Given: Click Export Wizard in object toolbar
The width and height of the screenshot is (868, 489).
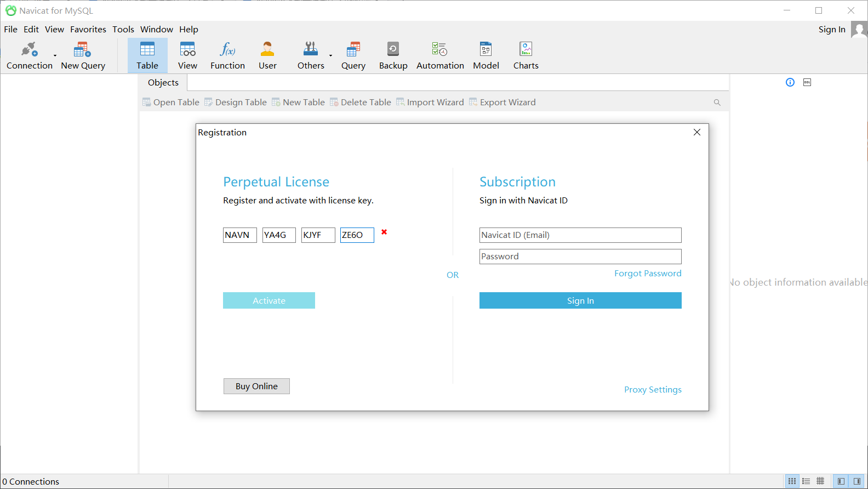Looking at the screenshot, I should pyautogui.click(x=502, y=103).
